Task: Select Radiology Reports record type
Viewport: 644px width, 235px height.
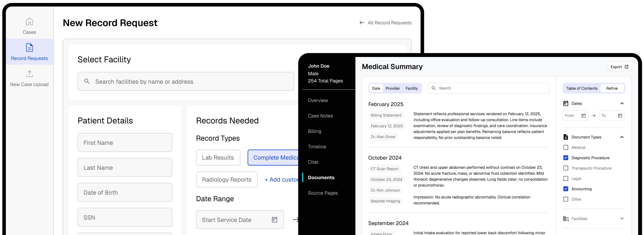Action: pyautogui.click(x=227, y=180)
